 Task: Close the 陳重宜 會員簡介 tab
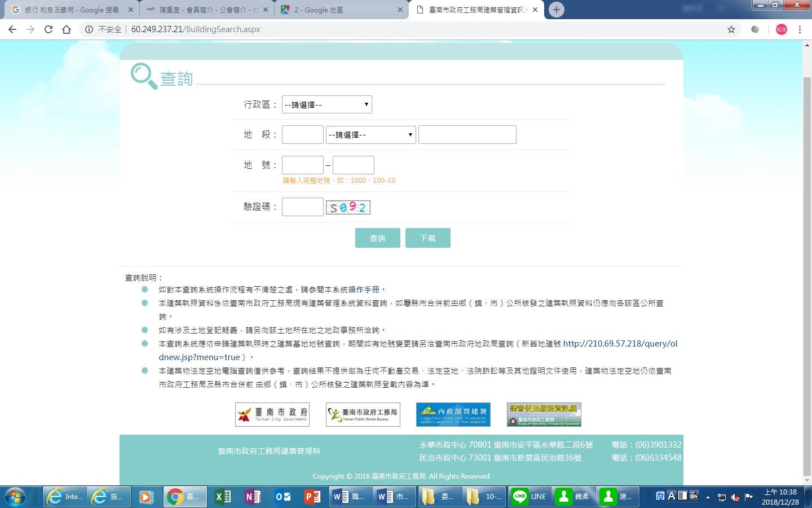coord(266,10)
